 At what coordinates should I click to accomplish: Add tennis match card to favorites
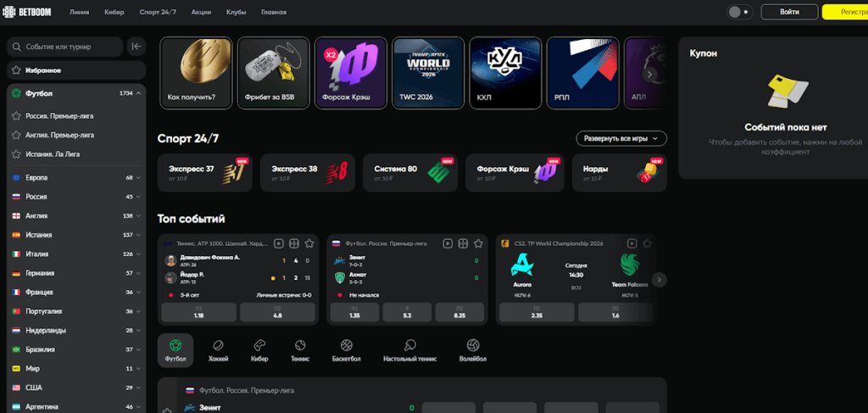(309, 243)
